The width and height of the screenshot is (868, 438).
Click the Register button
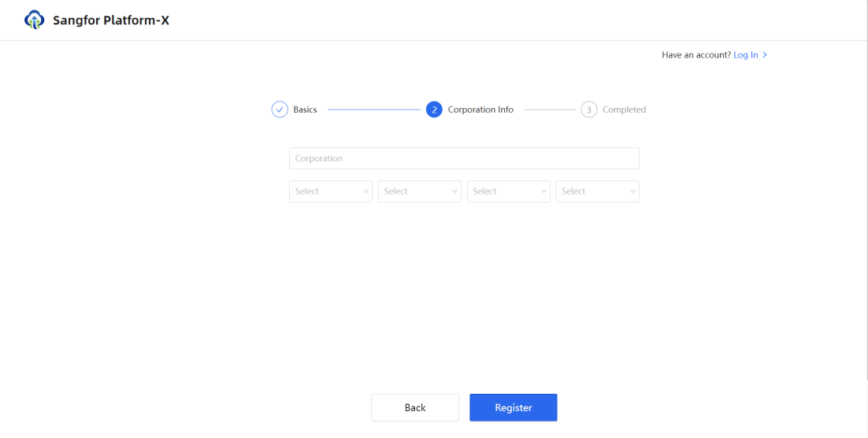coord(514,407)
